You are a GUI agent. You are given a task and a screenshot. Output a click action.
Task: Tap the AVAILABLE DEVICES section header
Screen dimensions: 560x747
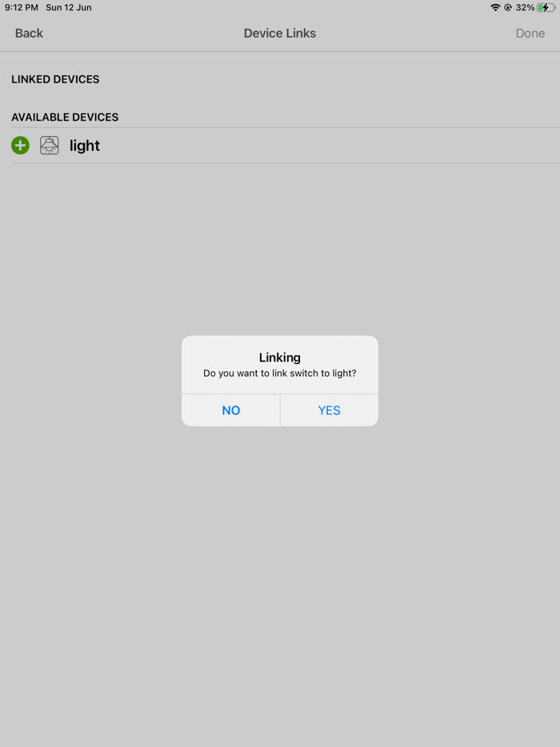(65, 118)
